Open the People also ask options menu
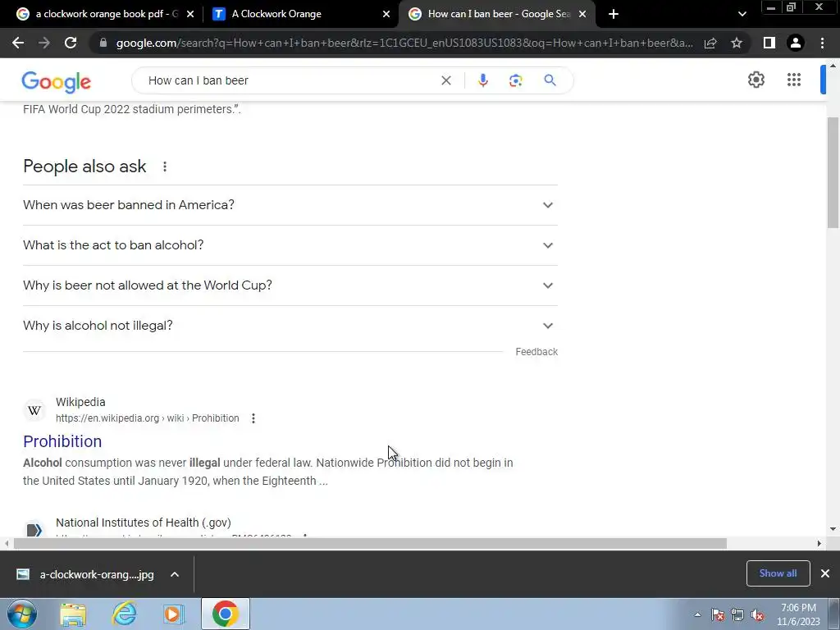This screenshot has height=630, width=840. pyautogui.click(x=164, y=167)
